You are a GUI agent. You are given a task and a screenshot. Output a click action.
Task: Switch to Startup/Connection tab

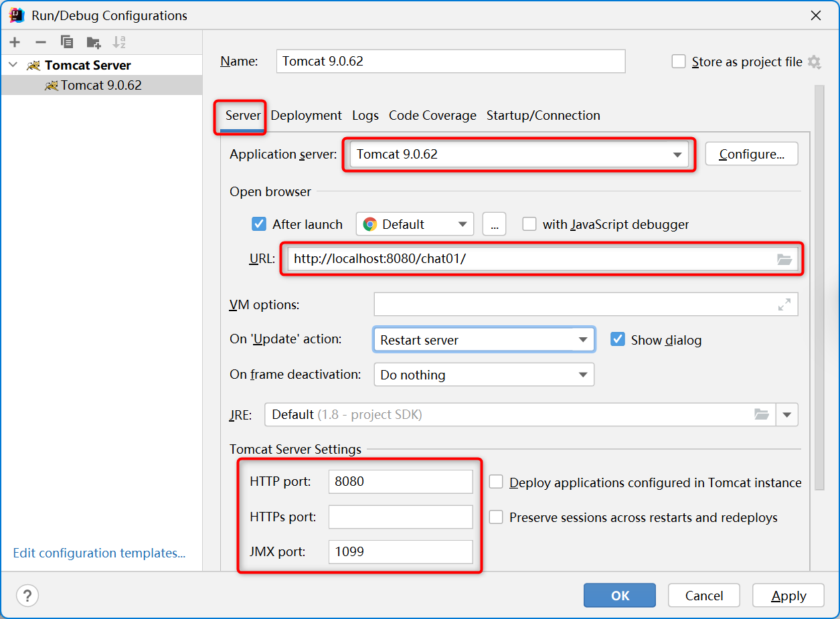543,116
